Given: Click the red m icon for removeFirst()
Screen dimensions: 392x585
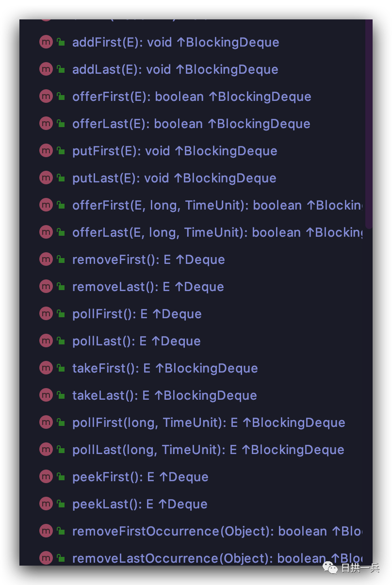Looking at the screenshot, I should point(46,260).
